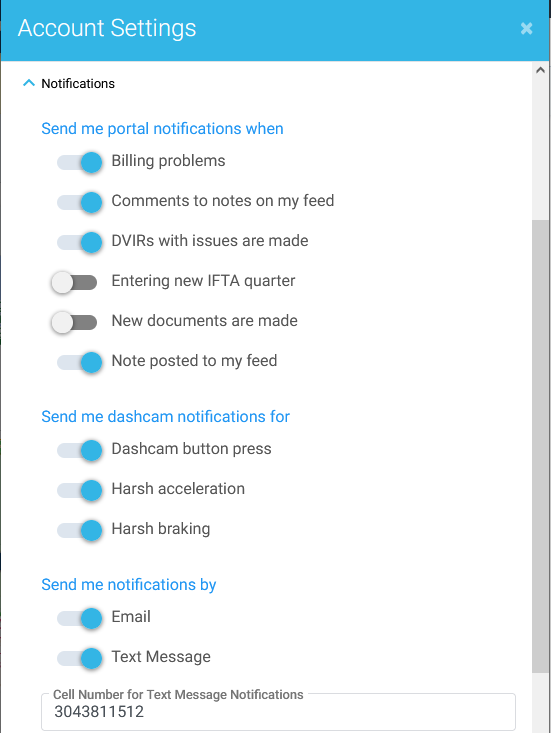Click the Send me dashcam notifications heading

point(165,417)
